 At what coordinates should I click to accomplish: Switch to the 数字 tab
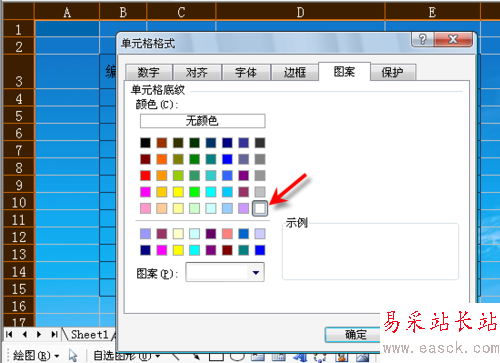pyautogui.click(x=149, y=72)
